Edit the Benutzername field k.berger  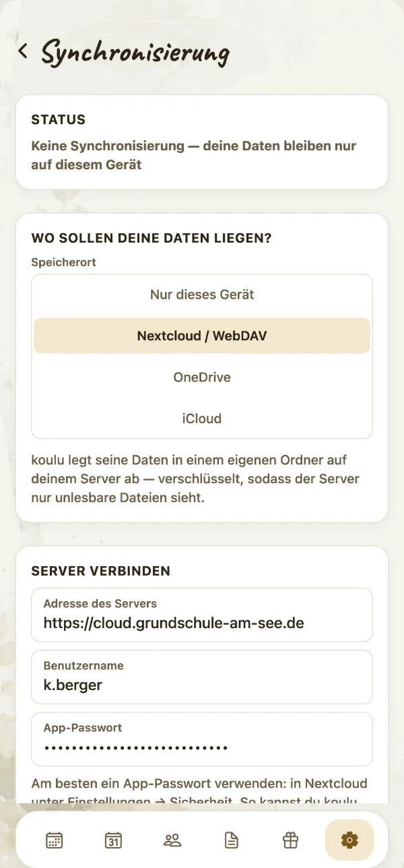[x=202, y=677]
